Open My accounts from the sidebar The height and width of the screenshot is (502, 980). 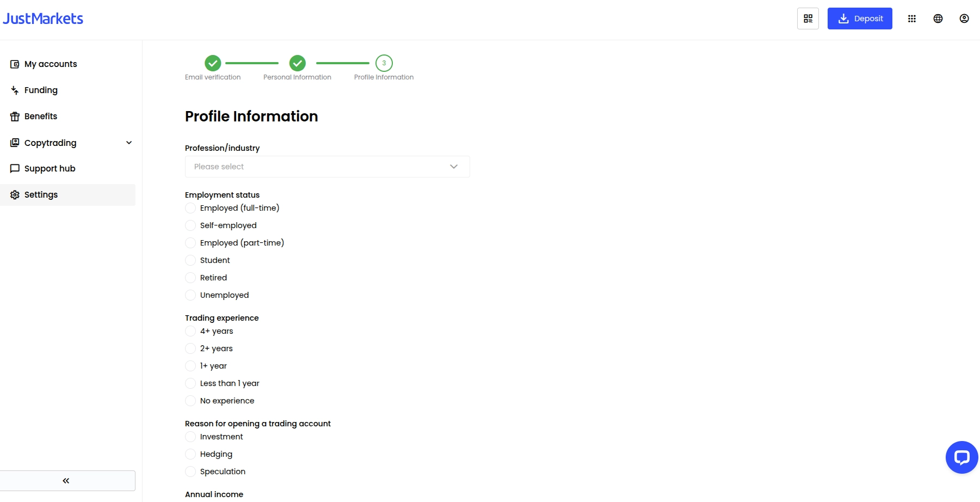[x=50, y=64]
